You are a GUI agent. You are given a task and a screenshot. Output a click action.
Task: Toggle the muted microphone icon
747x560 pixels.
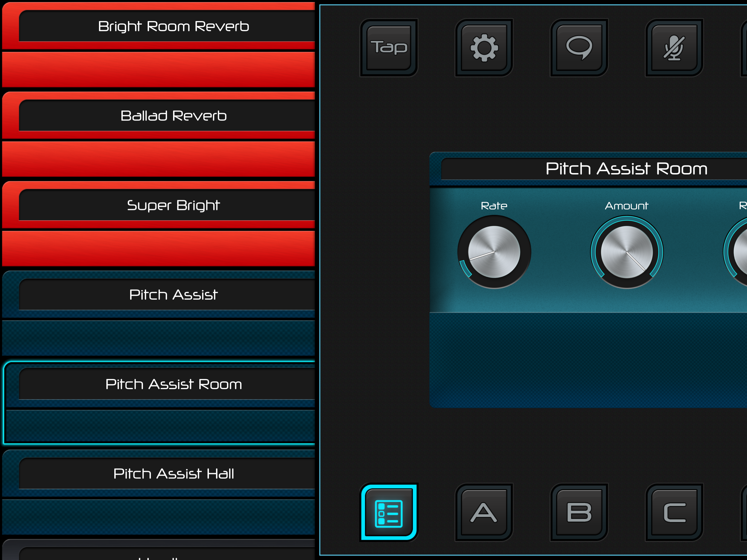(x=674, y=48)
